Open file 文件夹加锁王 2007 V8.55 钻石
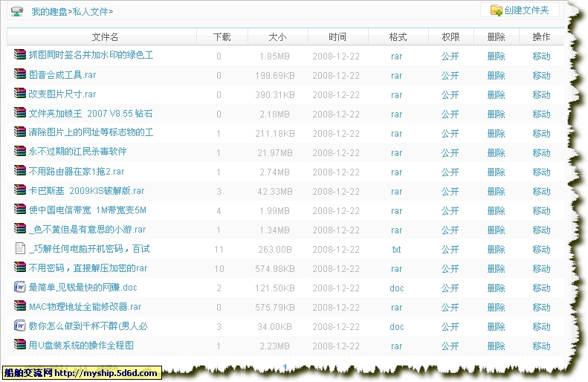 pos(91,113)
